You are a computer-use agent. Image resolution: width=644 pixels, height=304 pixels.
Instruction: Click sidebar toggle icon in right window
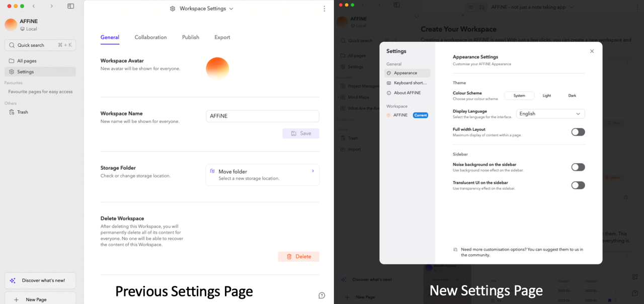[397, 5]
